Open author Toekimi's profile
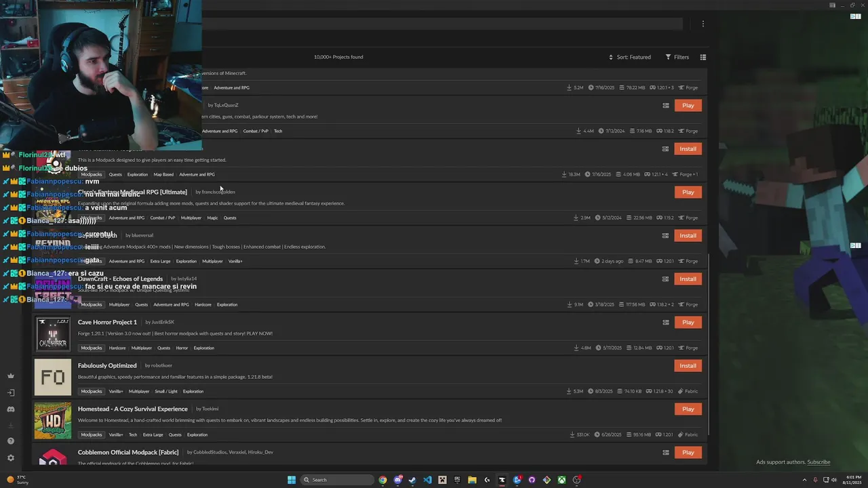 pyautogui.click(x=210, y=409)
